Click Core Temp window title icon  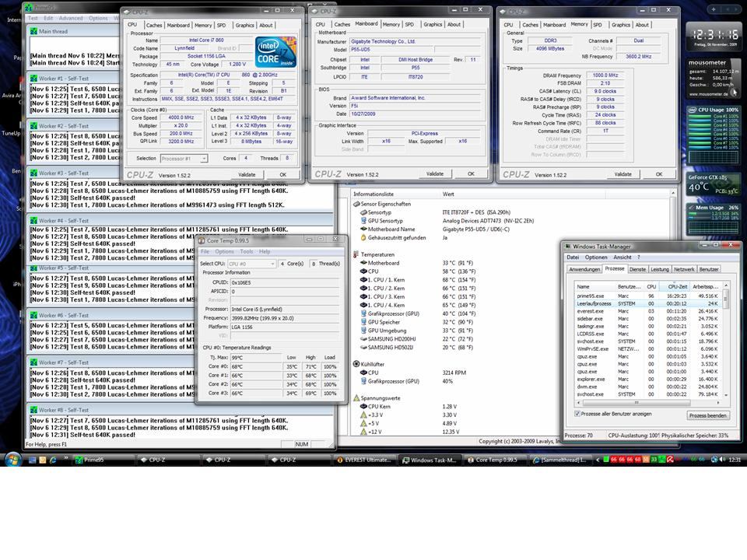[202, 240]
